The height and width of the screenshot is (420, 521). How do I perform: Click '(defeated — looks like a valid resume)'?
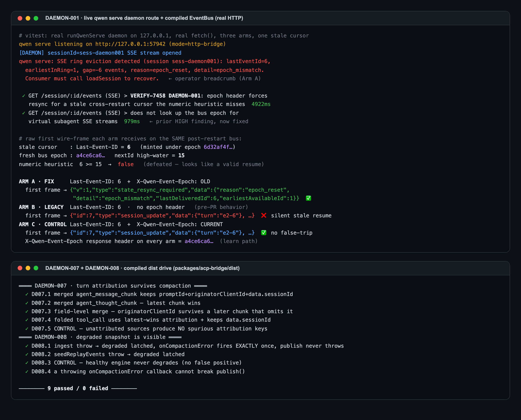pos(204,164)
